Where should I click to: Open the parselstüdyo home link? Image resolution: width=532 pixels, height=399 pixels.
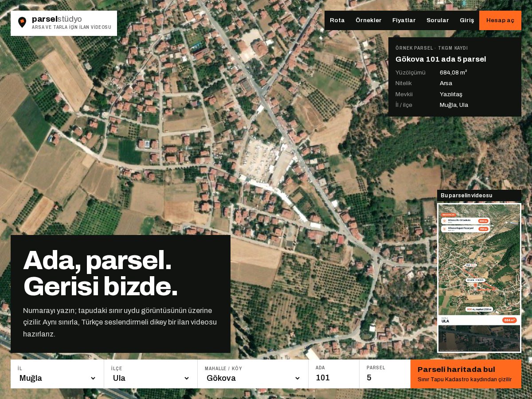(x=64, y=23)
